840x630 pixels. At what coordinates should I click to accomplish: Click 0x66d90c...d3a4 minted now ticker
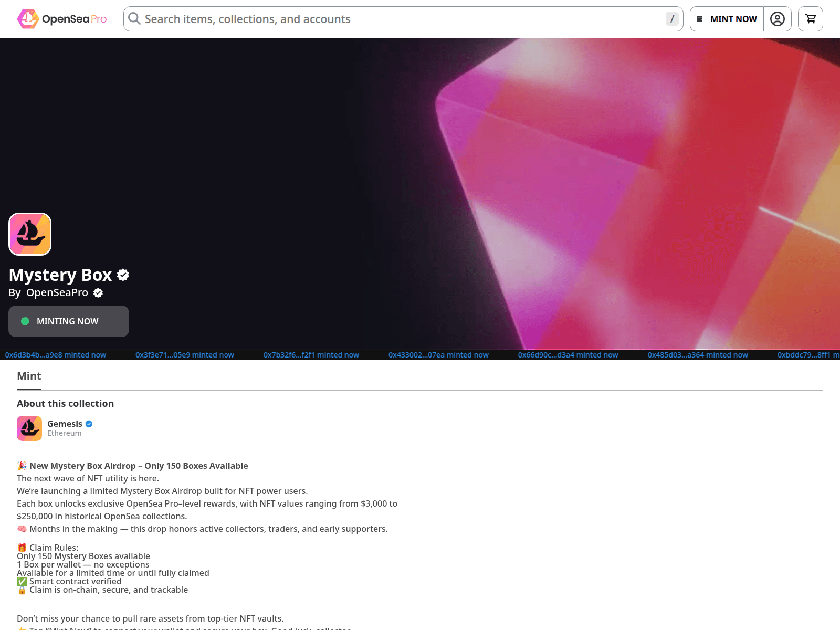pos(568,355)
